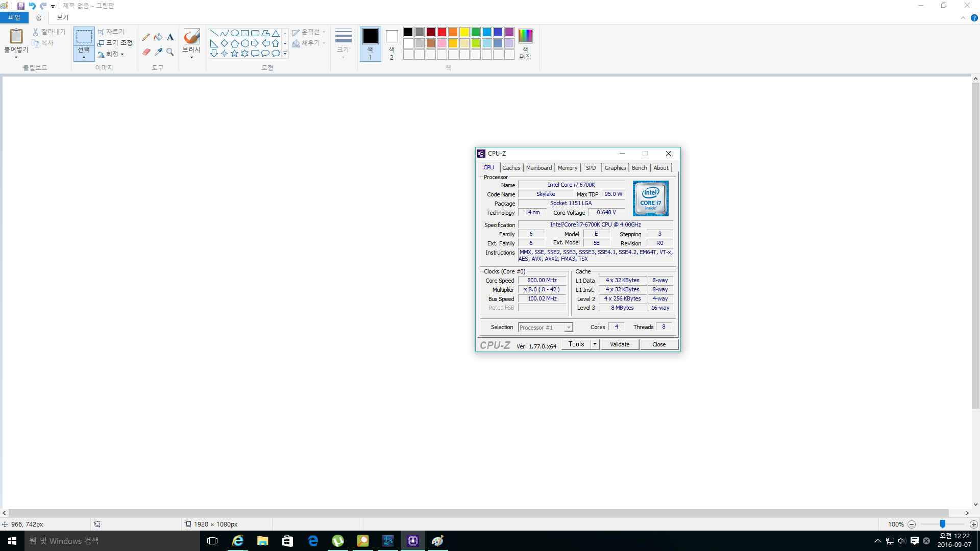This screenshot has width=980, height=551.
Task: Select the Eraser tool
Action: 146,52
